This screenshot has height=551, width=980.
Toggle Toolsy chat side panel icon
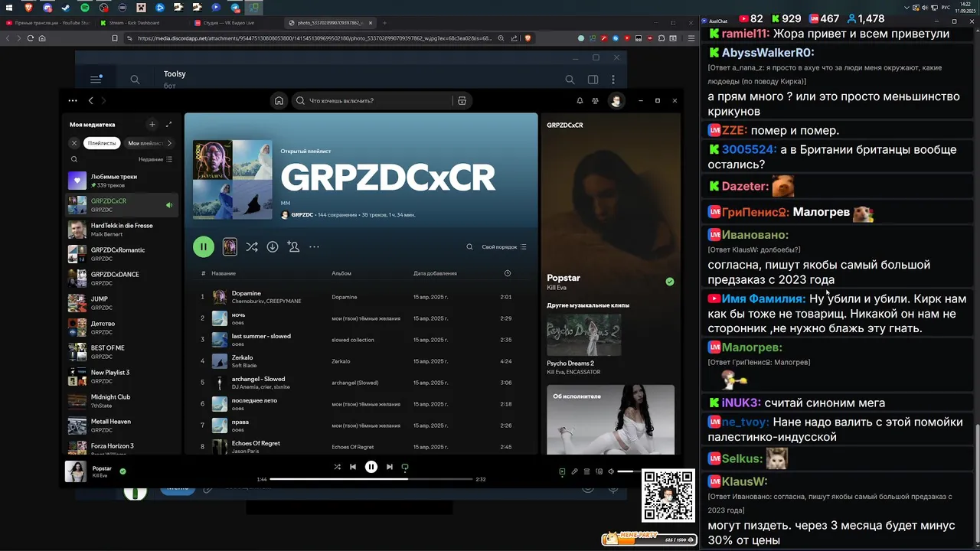coord(593,79)
